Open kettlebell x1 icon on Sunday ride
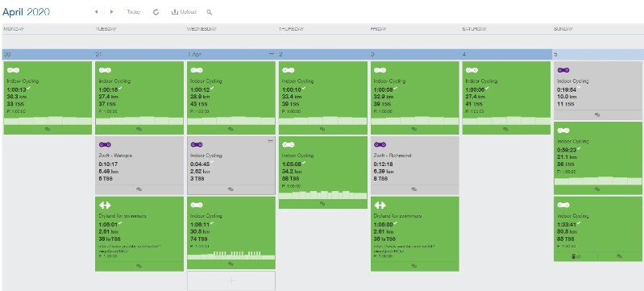The width and height of the screenshot is (644, 291). tap(575, 256)
